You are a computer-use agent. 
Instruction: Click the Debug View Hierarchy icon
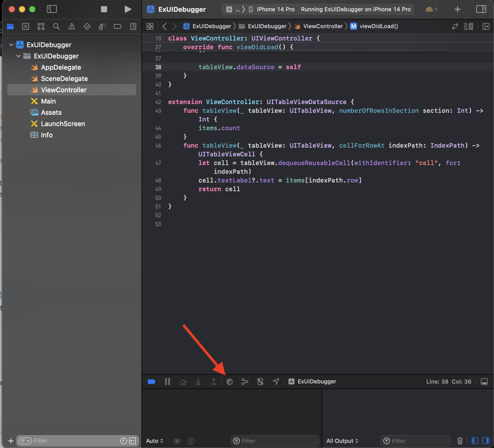coord(230,382)
